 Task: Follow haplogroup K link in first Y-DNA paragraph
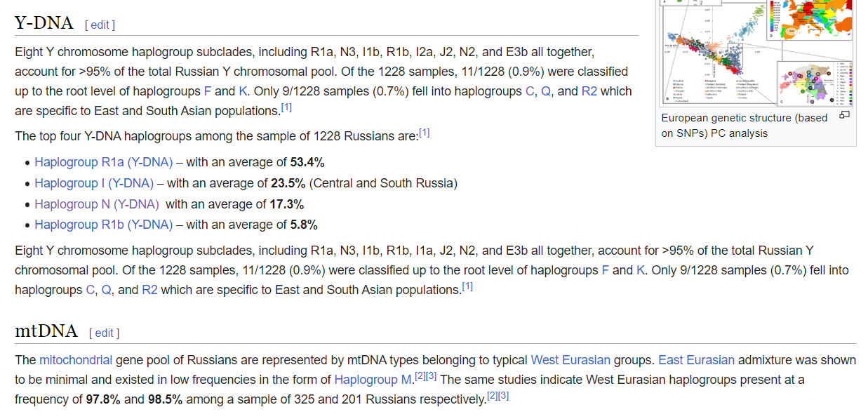pos(243,91)
